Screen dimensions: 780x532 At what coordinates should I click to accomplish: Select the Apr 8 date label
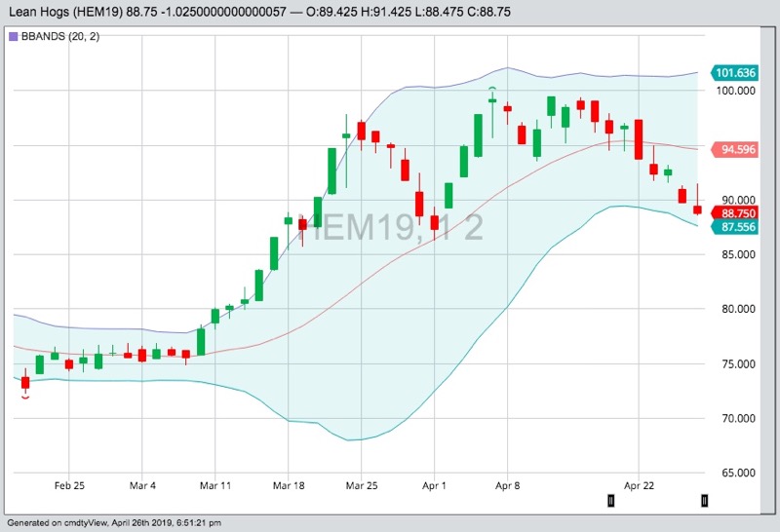(507, 484)
